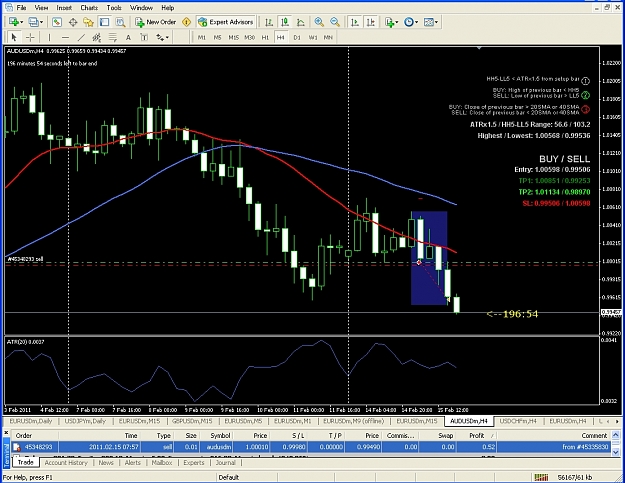Viewport: 625px width, 483px height.
Task: Open the Strategy Tester magnifier icon
Action: pos(120,22)
